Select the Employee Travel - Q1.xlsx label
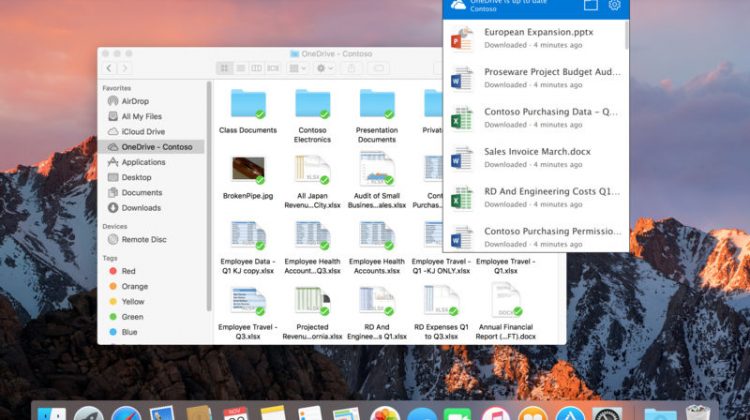The image size is (750, 420). pyautogui.click(x=506, y=266)
